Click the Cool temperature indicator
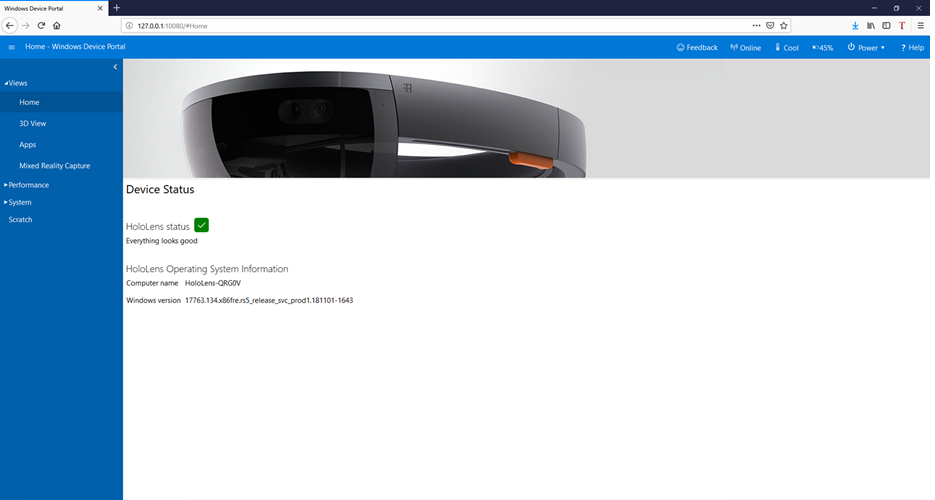 click(787, 48)
